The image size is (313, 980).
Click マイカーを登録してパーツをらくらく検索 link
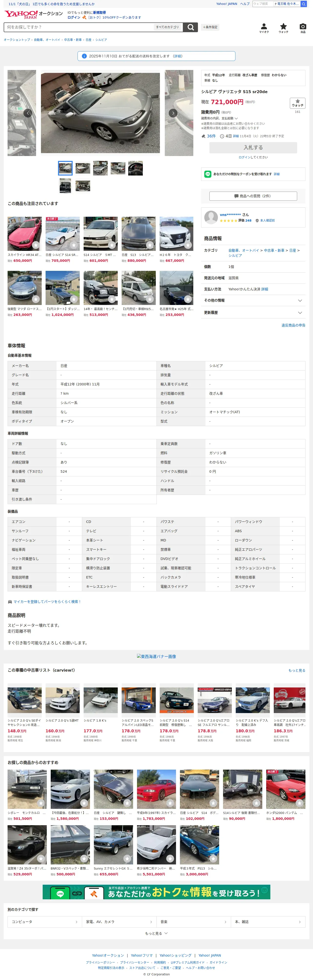[x=47, y=601]
